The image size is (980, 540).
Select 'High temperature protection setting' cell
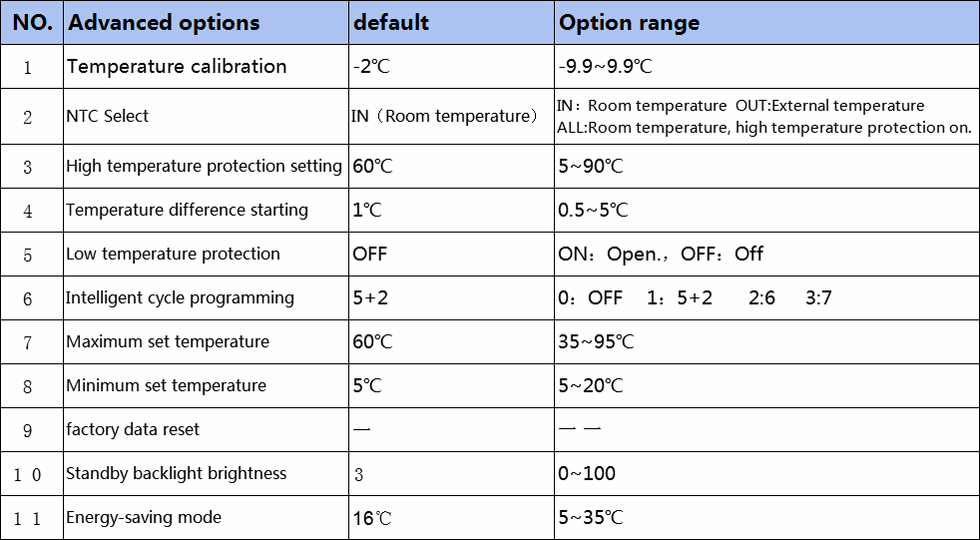click(206, 167)
